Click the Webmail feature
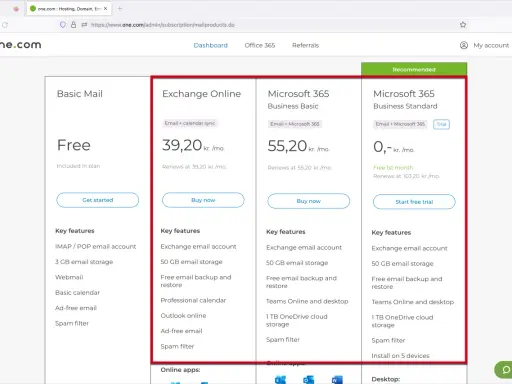This screenshot has height=384, width=512. [69, 277]
